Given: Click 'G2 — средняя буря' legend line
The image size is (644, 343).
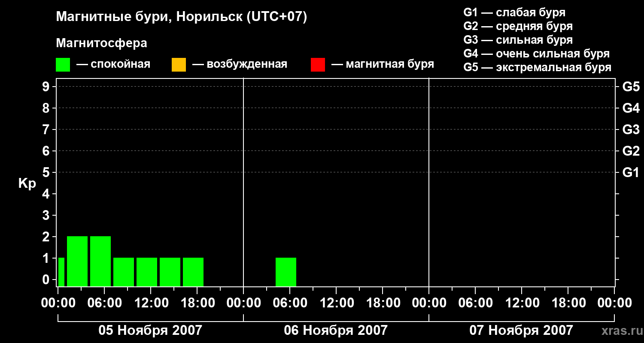Looking at the screenshot, I should coord(518,26).
